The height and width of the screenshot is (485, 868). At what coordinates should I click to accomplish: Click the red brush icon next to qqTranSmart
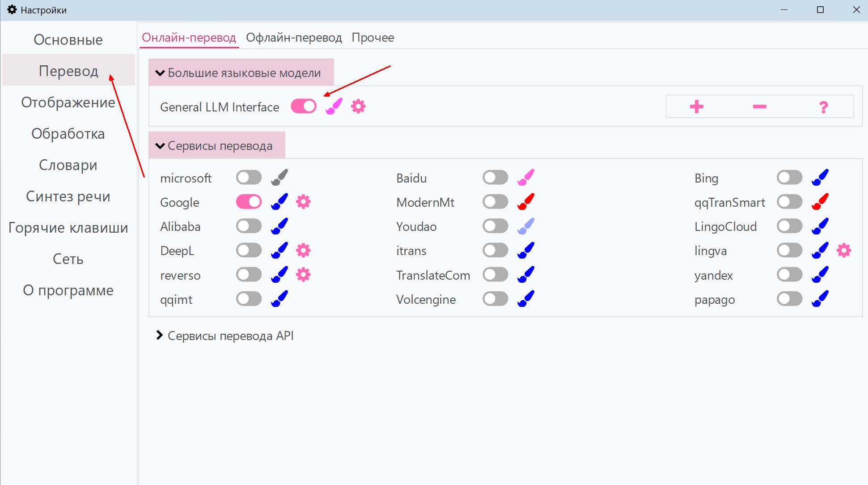pos(820,202)
